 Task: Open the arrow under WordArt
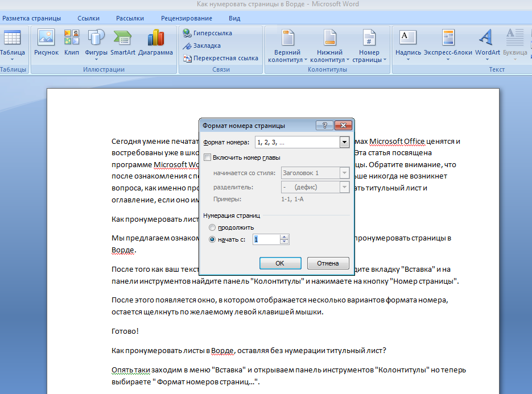pyautogui.click(x=487, y=60)
